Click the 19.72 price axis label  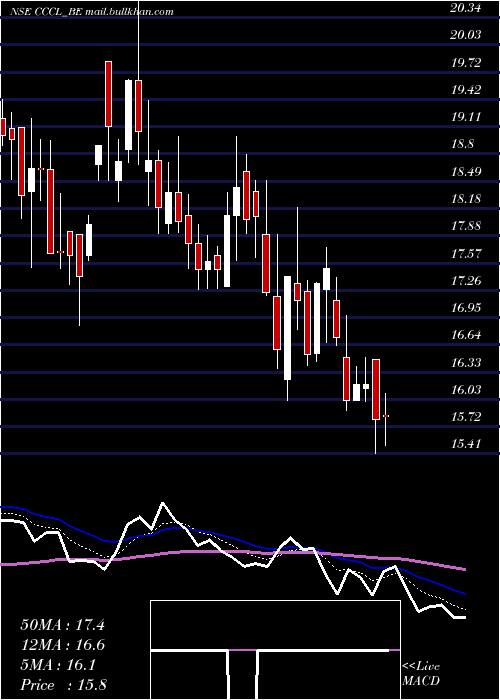tap(466, 62)
